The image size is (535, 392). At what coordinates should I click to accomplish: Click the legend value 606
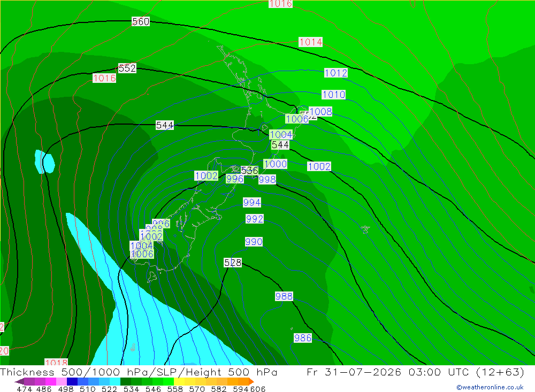[258, 389]
